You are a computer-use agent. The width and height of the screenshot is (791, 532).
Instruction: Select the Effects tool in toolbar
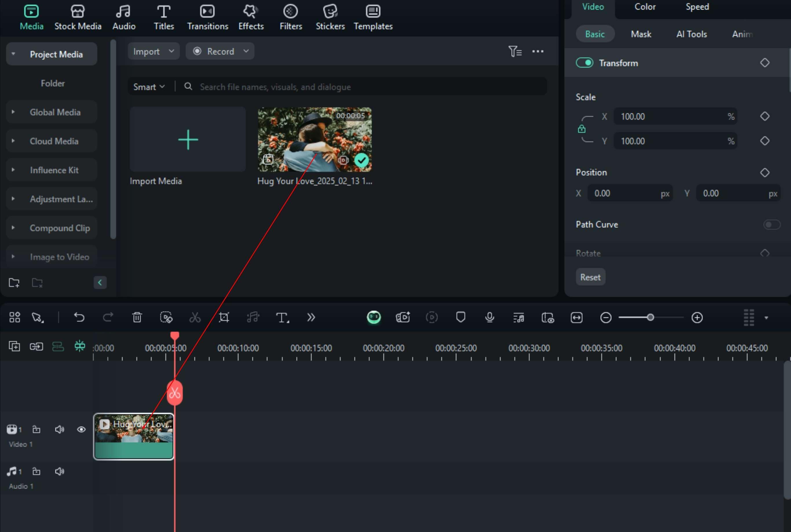[251, 16]
